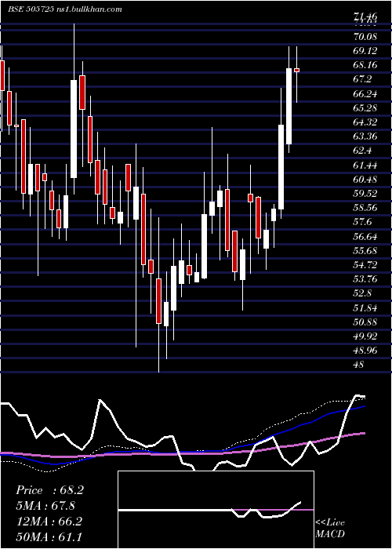The image size is (392, 549).
Task: Click the 52.8 price axis label
Action: (x=362, y=293)
